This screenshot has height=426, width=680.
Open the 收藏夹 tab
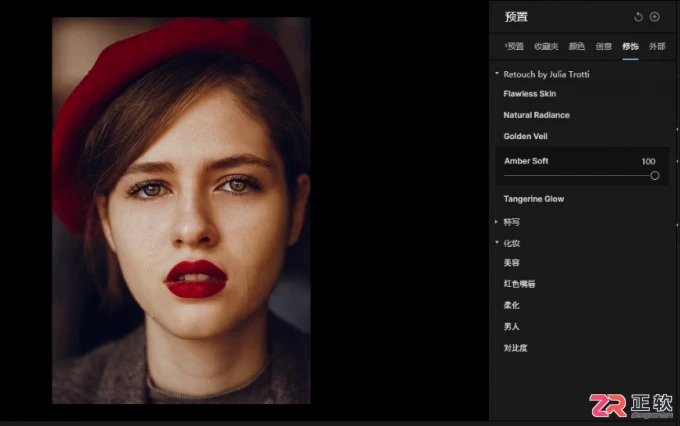(546, 46)
